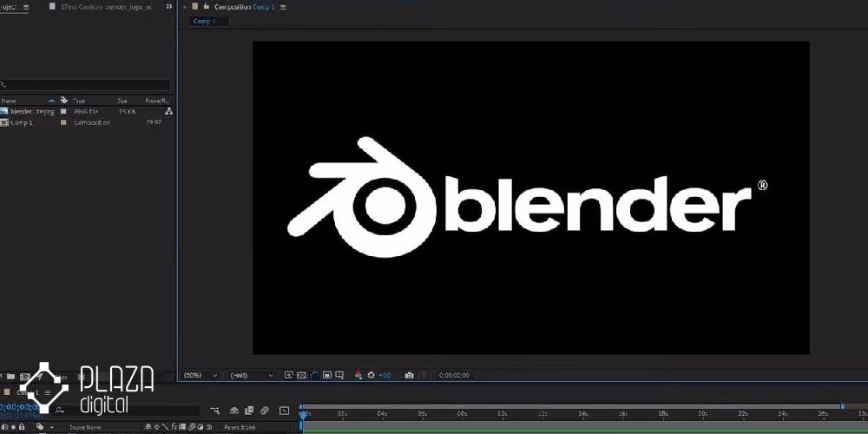This screenshot has width=868, height=434.
Task: Click the Region of Interest icon
Action: [327, 375]
